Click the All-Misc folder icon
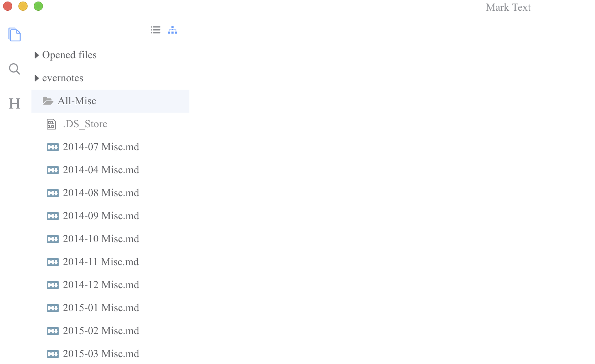Viewport: 595px width, 364px height. [x=48, y=101]
